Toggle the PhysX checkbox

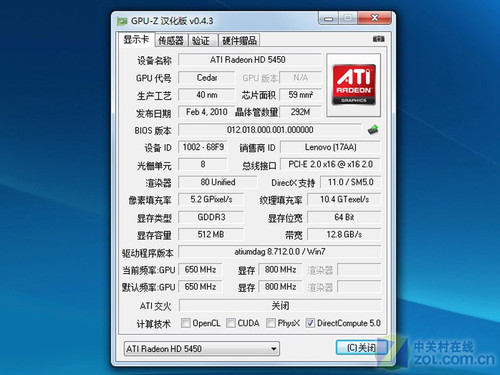pos(271,323)
